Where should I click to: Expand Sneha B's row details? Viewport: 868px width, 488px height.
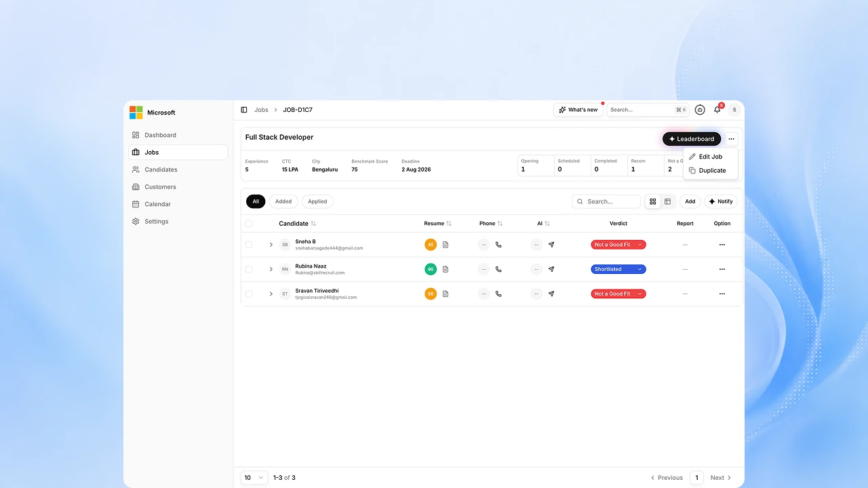tap(271, 245)
